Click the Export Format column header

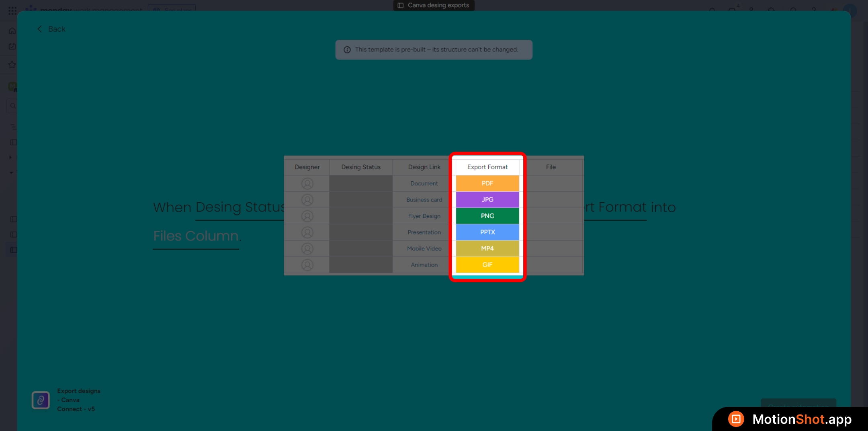pyautogui.click(x=487, y=167)
